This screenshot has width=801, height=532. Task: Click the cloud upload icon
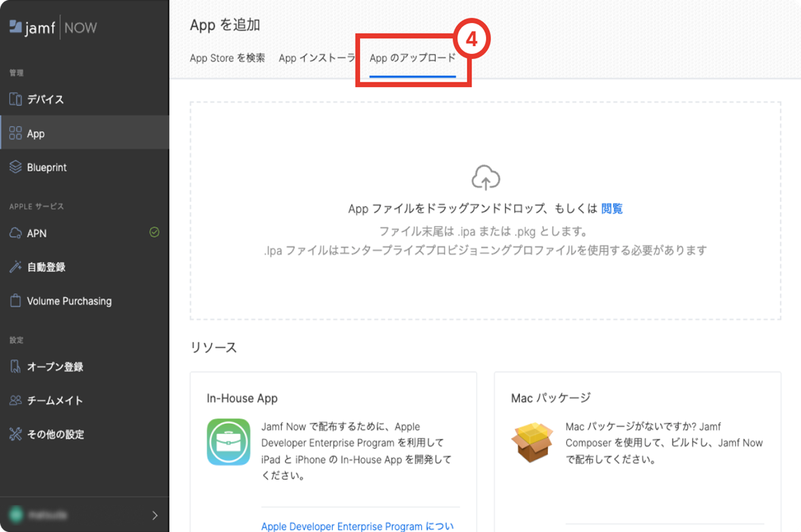point(486,178)
